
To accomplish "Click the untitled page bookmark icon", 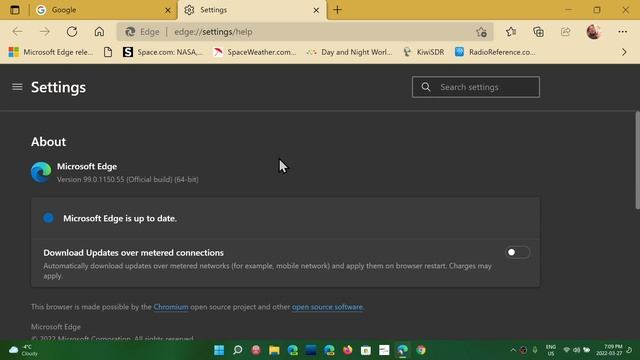I will click(108, 52).
